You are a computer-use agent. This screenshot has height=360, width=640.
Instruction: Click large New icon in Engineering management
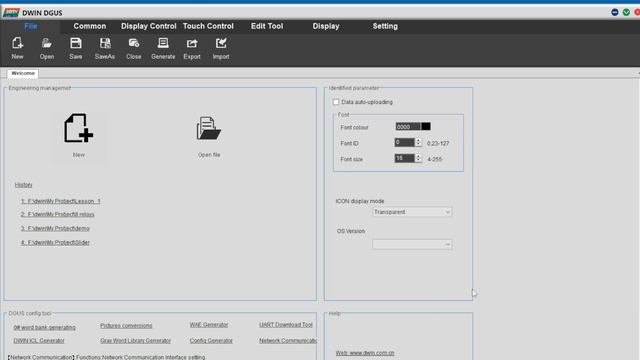[78, 128]
